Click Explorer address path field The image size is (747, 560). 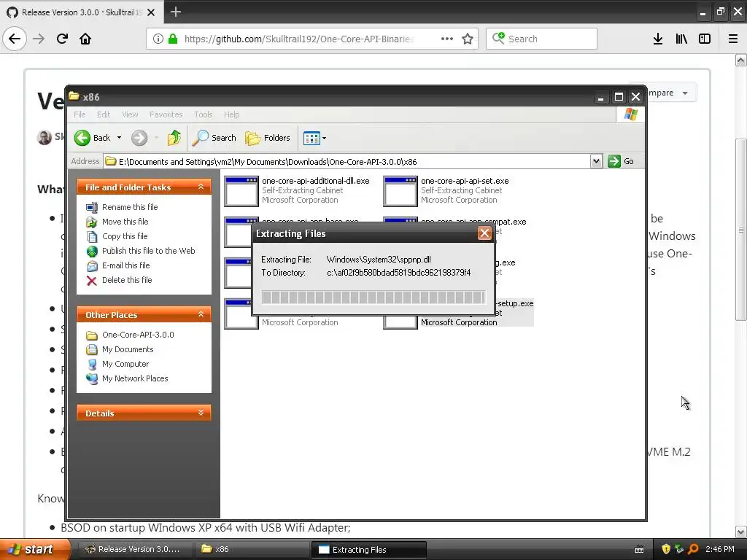pyautogui.click(x=347, y=161)
